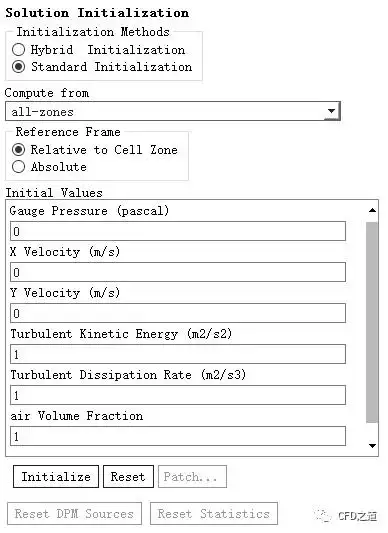Choose Relative to Cell Zone reference frame
This screenshot has width=388, height=533.
click(x=18, y=150)
